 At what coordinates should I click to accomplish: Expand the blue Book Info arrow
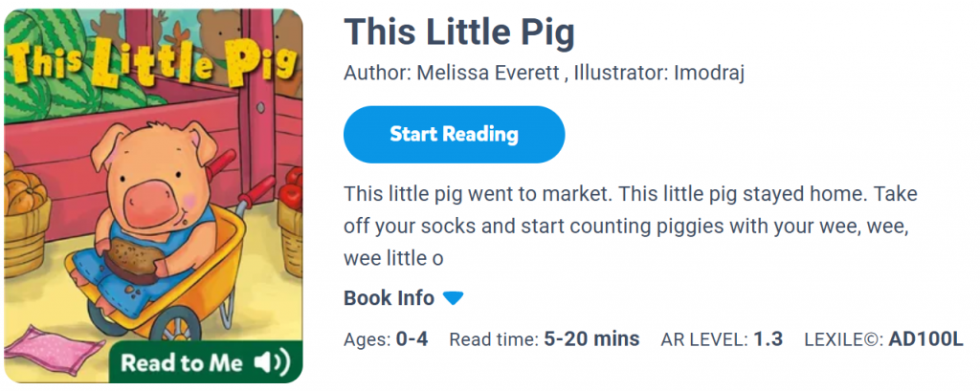(x=453, y=298)
